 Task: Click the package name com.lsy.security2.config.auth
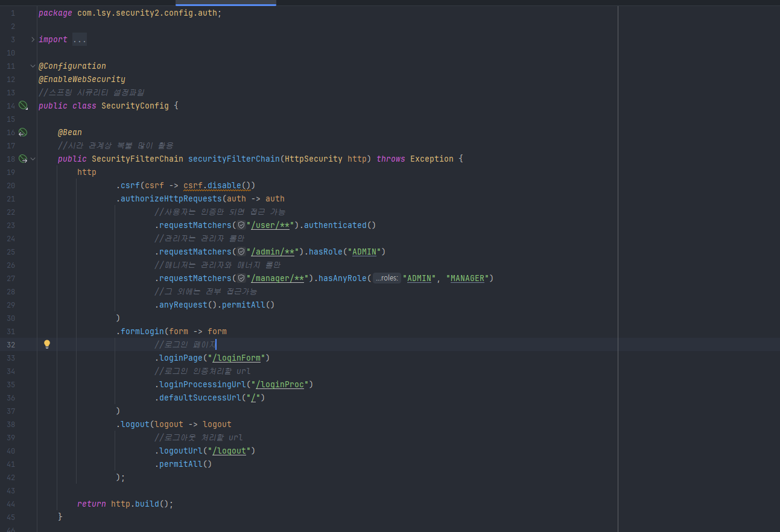[x=147, y=13]
